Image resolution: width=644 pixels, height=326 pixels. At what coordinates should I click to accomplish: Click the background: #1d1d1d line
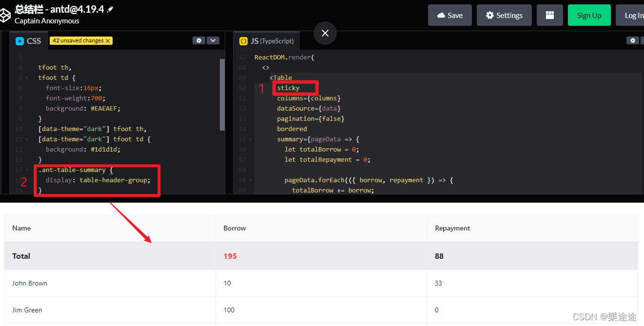coord(83,150)
